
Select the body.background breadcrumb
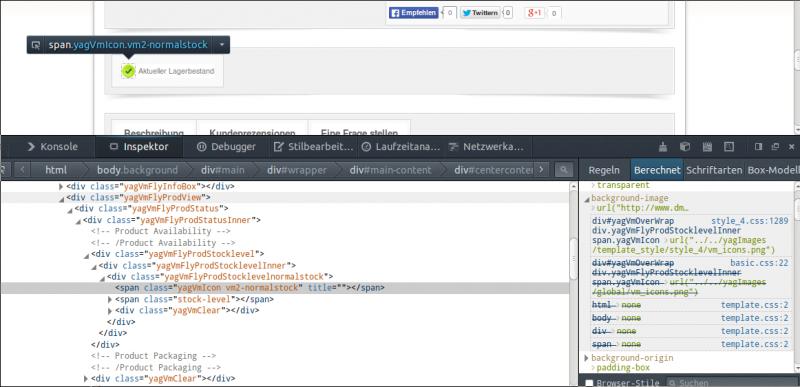pyautogui.click(x=137, y=170)
